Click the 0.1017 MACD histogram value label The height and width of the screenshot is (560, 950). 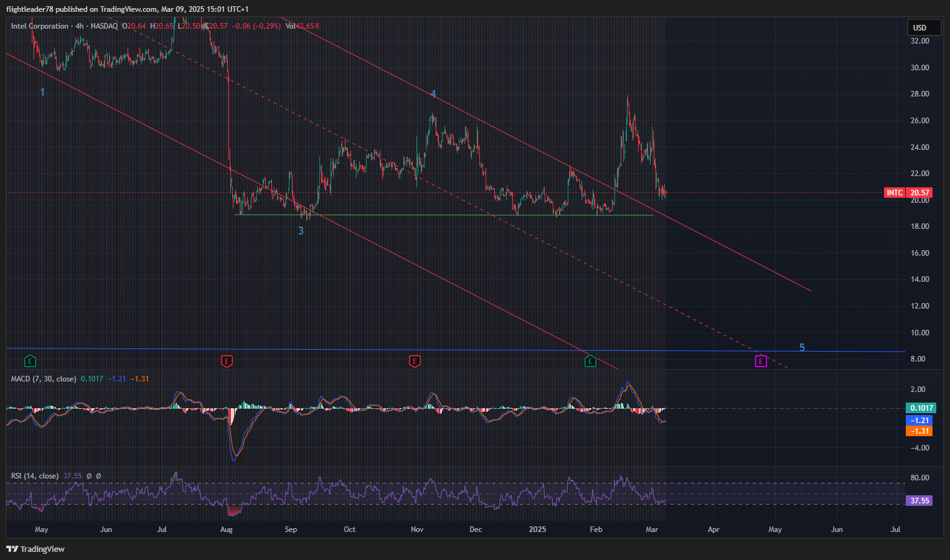(921, 408)
